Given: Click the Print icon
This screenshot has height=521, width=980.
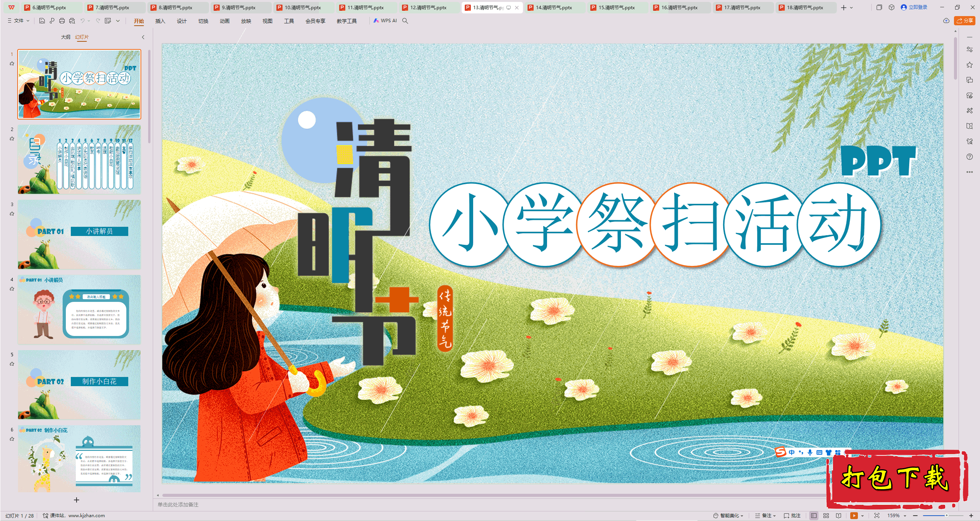Looking at the screenshot, I should [62, 21].
